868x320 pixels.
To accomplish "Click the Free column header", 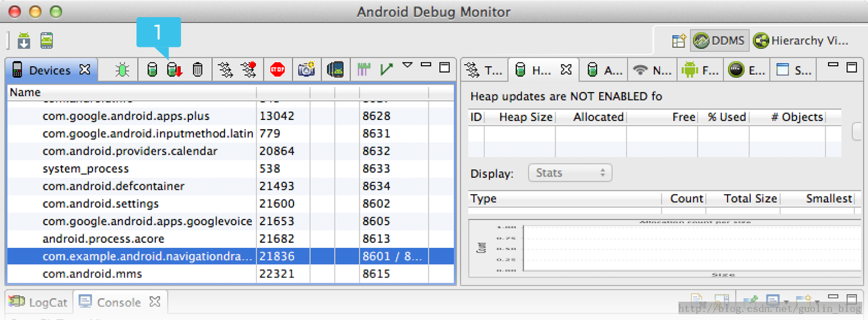I will coord(662,117).
